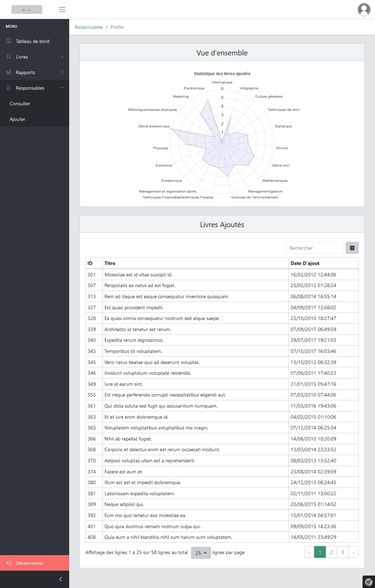
Task: Click the Génie électronique radar chart label
Action: coord(154,126)
